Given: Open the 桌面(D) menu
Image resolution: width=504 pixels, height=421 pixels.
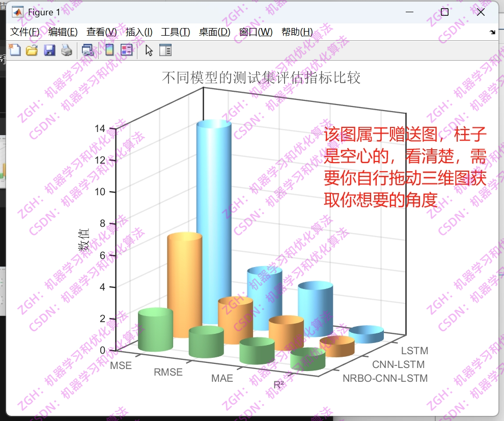Looking at the screenshot, I should coord(215,32).
